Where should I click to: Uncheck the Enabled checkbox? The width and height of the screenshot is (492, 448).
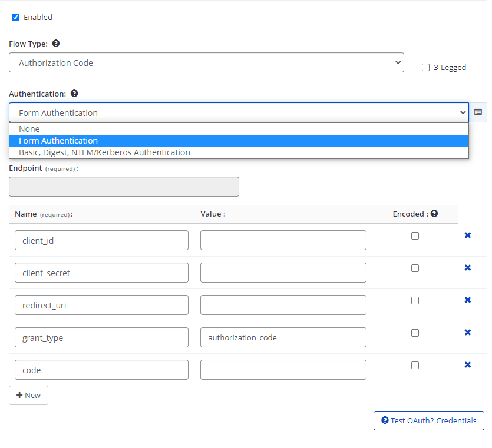pos(15,17)
